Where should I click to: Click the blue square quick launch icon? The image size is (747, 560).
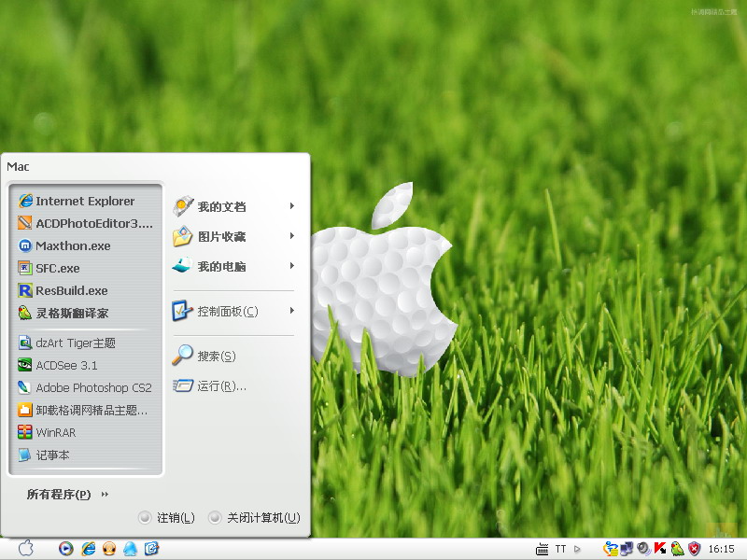[x=151, y=549]
